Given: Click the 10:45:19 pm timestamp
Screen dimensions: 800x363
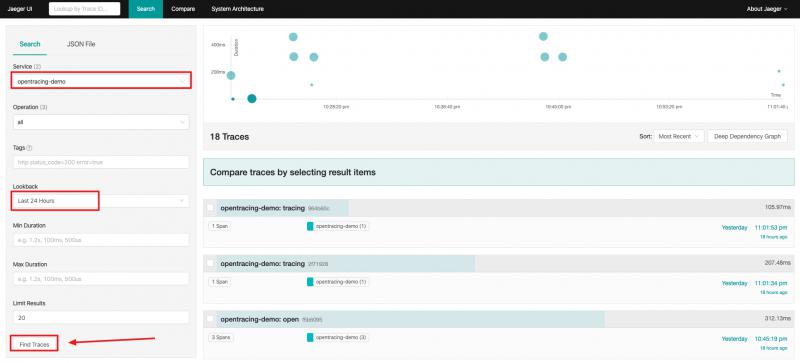Looking at the screenshot, I should (x=771, y=338).
